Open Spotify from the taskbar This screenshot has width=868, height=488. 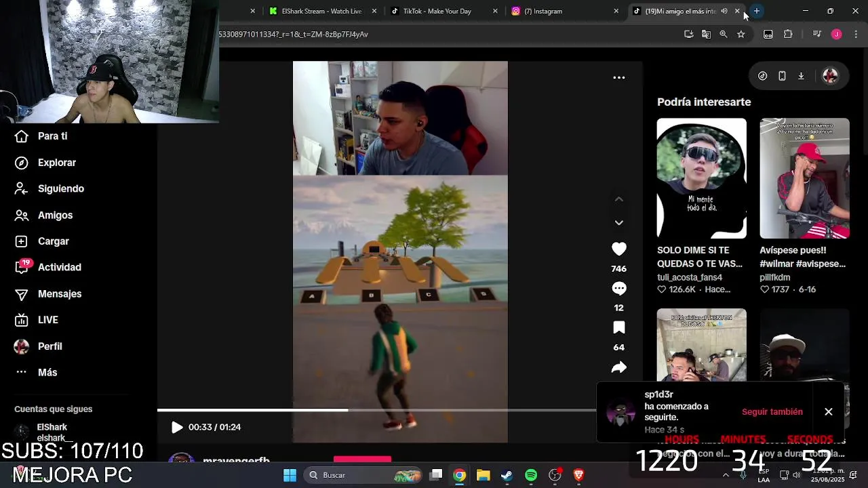point(531,475)
